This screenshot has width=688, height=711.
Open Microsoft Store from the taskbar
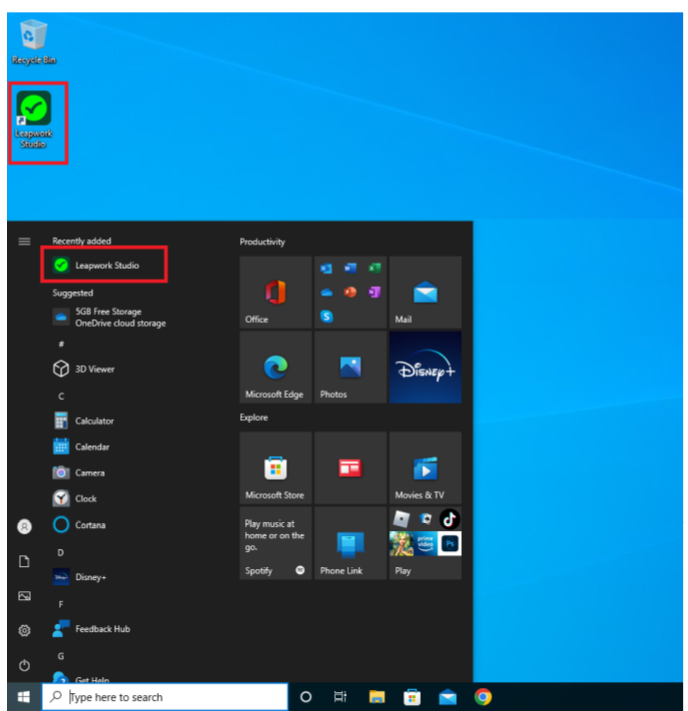(412, 697)
